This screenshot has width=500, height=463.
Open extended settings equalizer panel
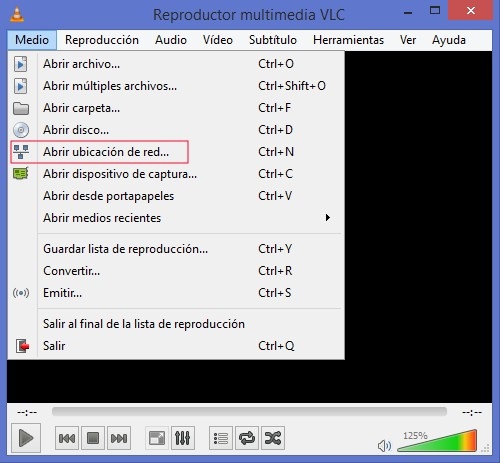(183, 438)
